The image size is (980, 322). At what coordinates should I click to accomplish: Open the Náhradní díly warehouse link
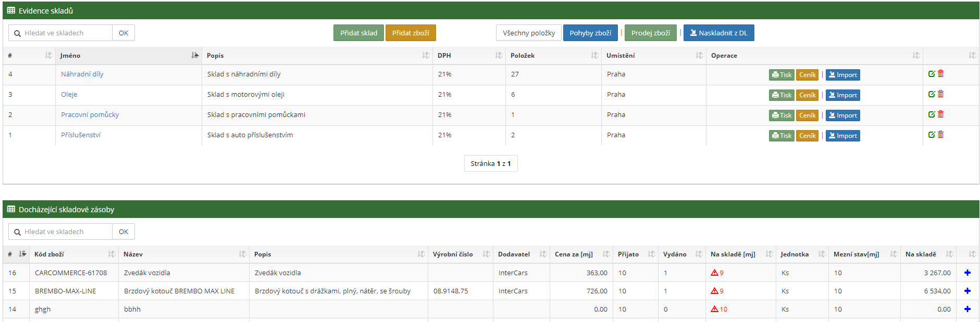pyautogui.click(x=82, y=74)
